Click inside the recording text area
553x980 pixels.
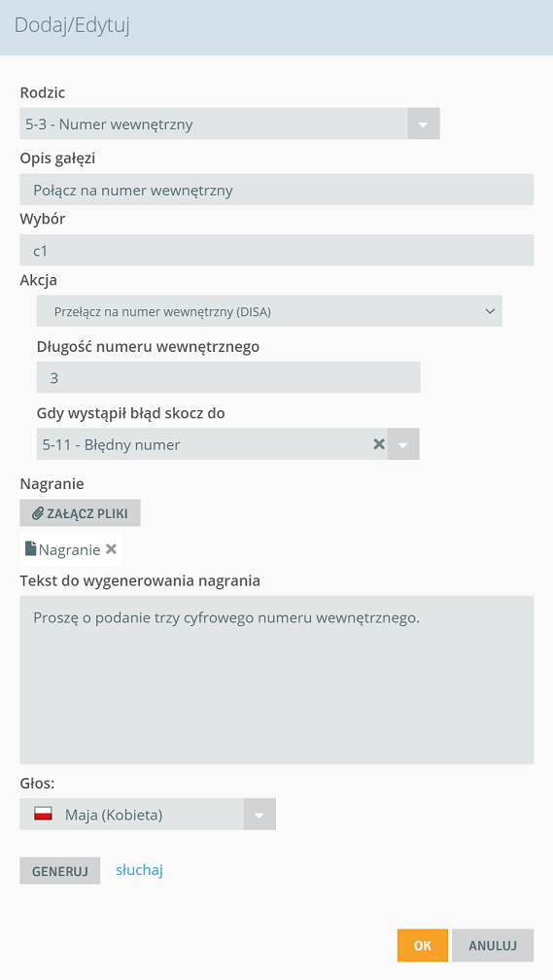click(x=277, y=680)
